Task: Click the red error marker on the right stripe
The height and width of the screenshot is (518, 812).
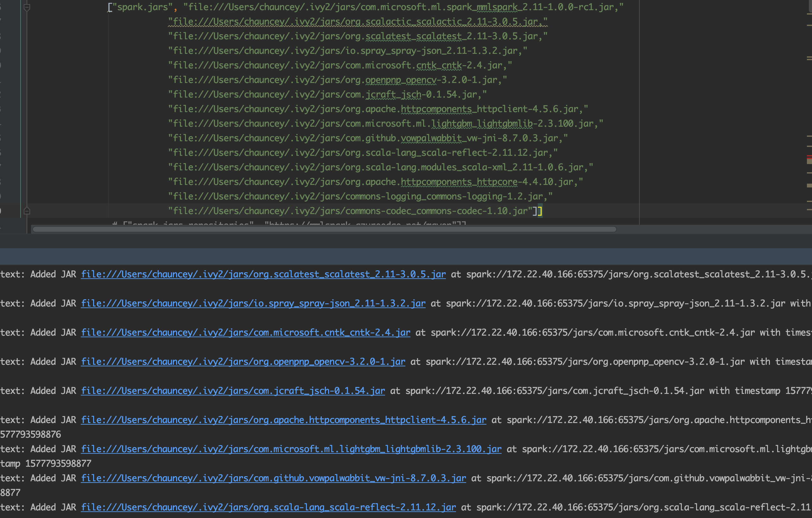Action: click(809, 156)
